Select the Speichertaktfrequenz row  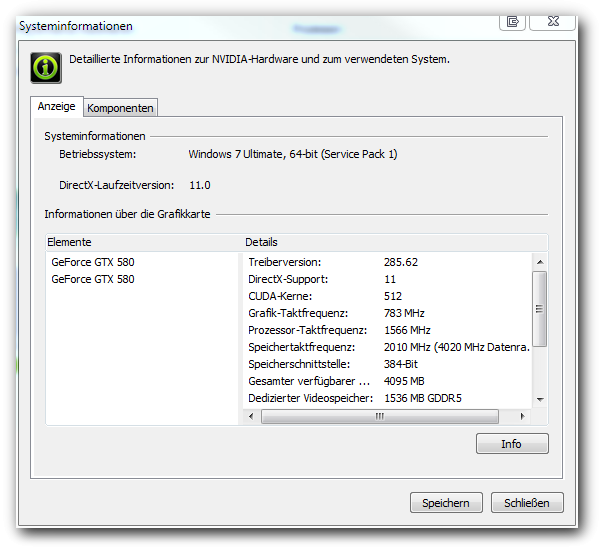tap(388, 347)
